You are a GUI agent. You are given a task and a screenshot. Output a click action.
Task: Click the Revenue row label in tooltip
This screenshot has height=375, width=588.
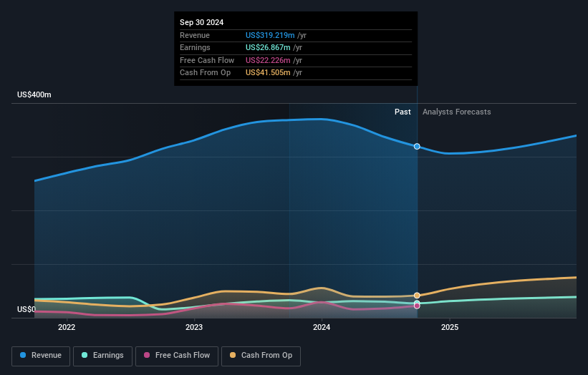pos(195,35)
